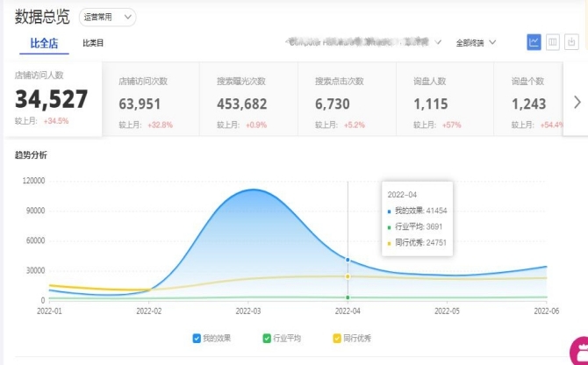Screen dimensions: 588x365
Task: Expand the 全部终端 dropdown
Action: coord(477,42)
